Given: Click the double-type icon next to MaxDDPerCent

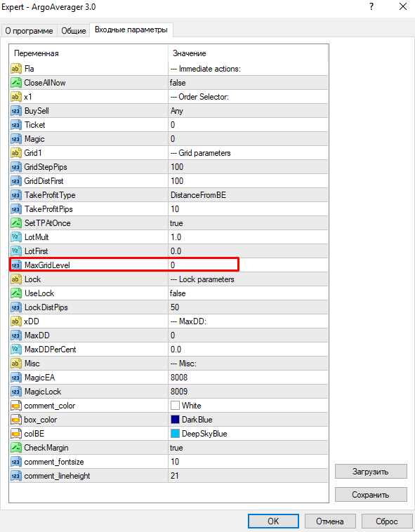Looking at the screenshot, I should click(x=15, y=350).
